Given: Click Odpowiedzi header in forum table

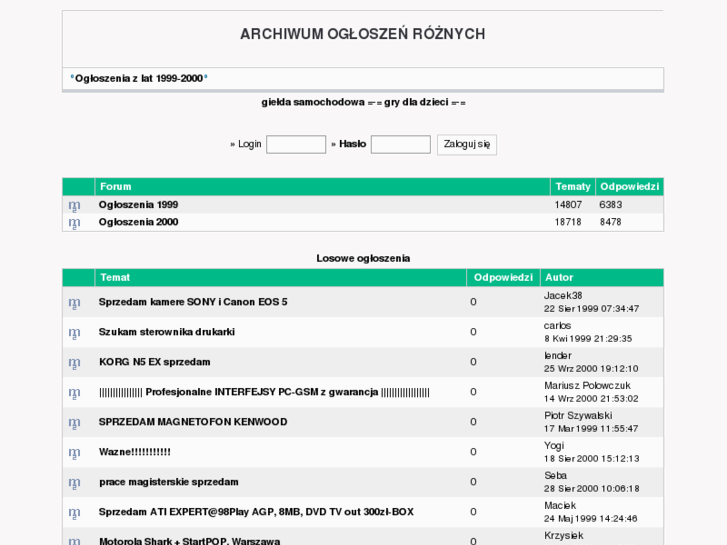Looking at the screenshot, I should 629,186.
